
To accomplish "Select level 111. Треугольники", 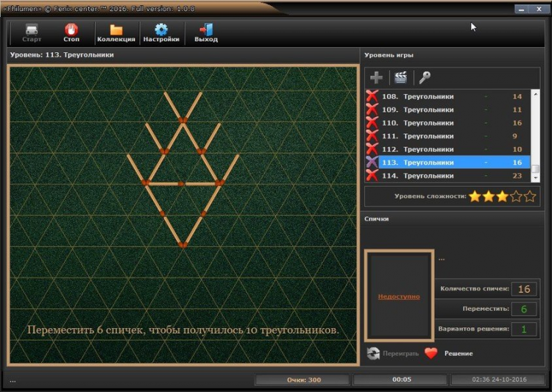I will click(447, 136).
